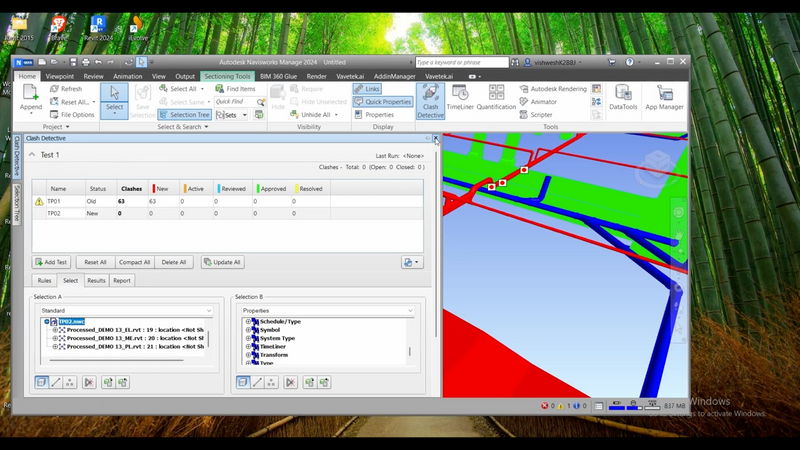The width and height of the screenshot is (800, 450).
Task: Switch to the Viewpoint ribbon tab
Action: [x=60, y=76]
